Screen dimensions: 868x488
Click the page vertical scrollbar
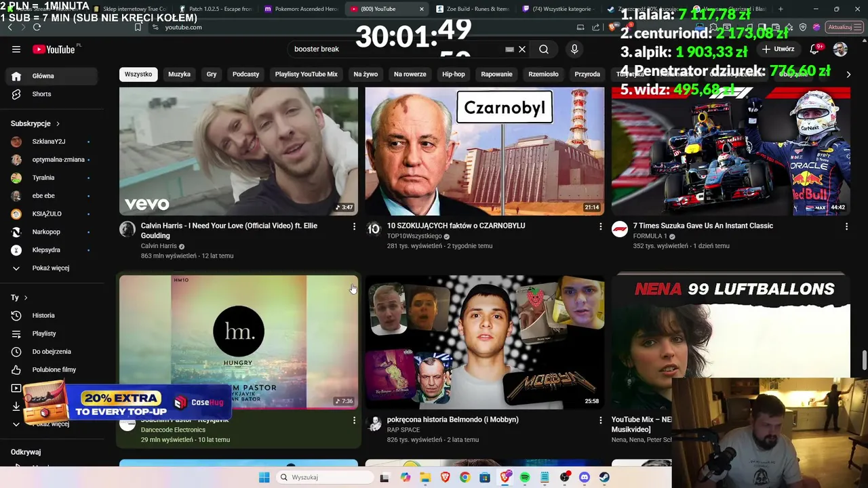tap(864, 361)
